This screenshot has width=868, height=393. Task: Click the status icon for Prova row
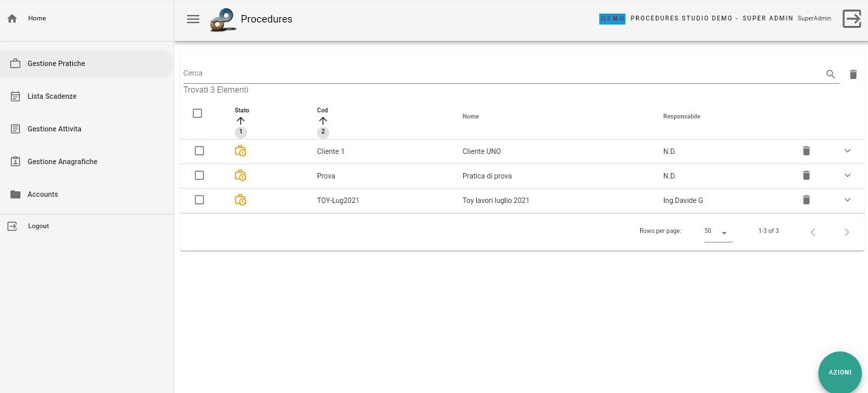[240, 176]
